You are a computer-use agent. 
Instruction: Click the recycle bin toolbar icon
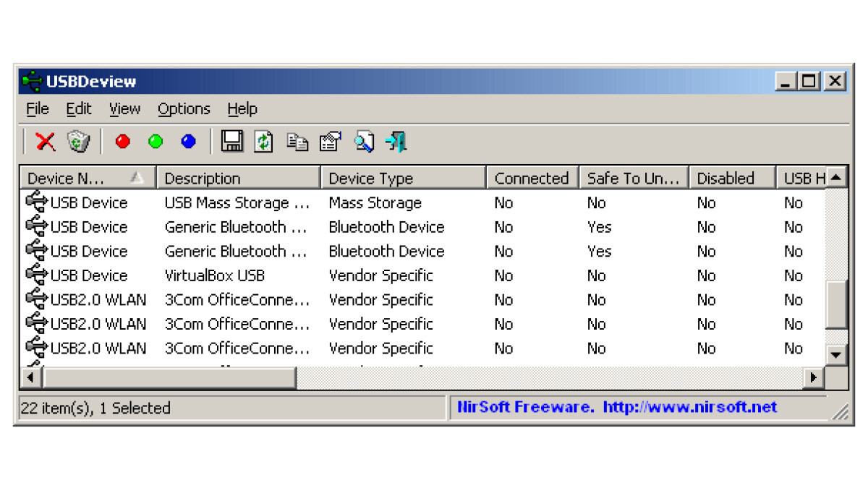[78, 142]
